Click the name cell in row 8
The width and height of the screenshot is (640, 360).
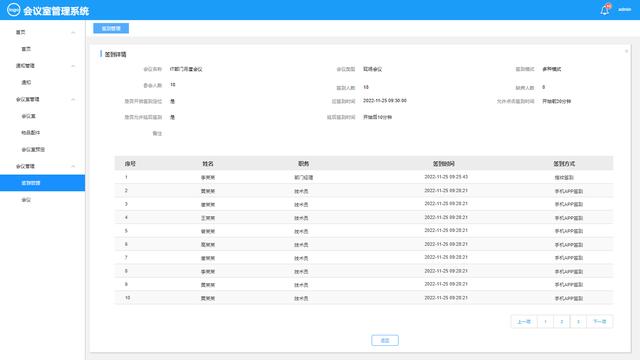pos(208,271)
